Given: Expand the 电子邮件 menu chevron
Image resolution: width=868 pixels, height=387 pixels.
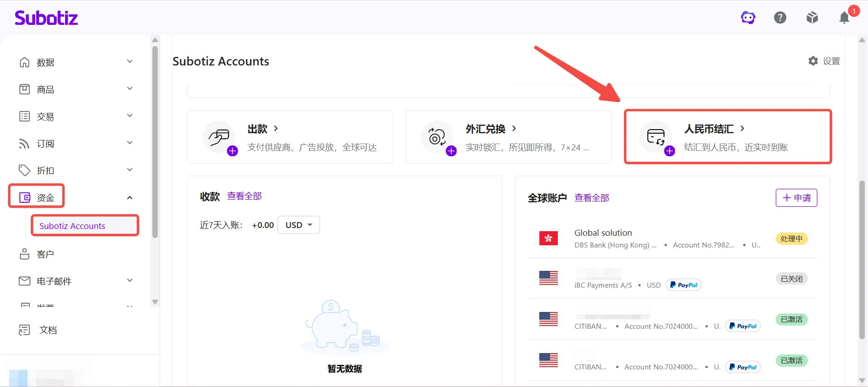Looking at the screenshot, I should click(130, 280).
